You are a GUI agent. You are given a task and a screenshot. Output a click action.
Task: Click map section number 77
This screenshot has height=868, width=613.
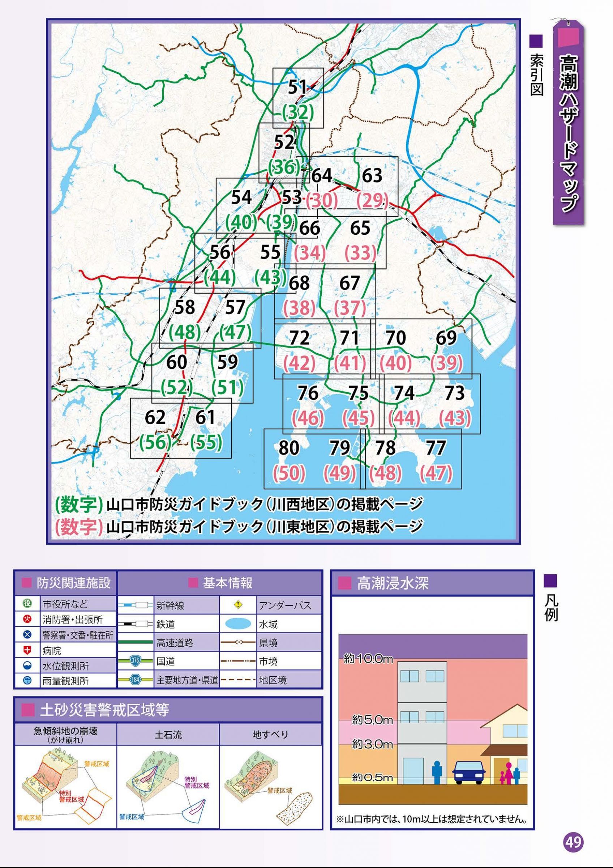point(436,448)
